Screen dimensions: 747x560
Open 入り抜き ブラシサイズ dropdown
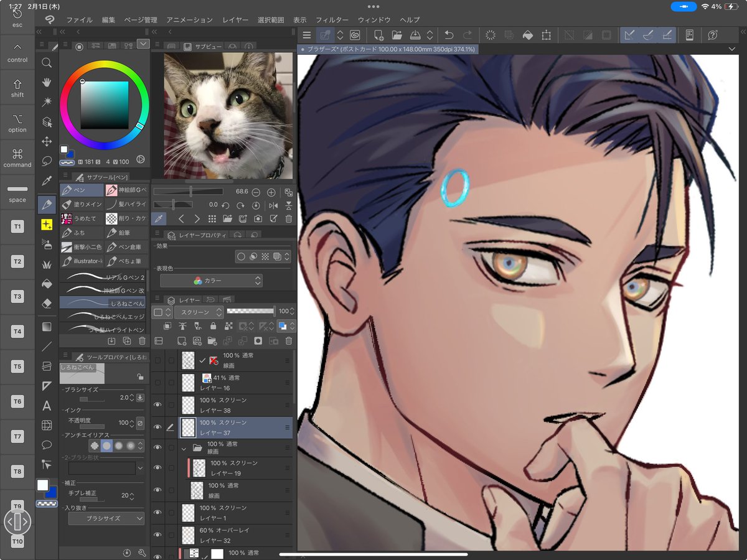[x=106, y=518]
